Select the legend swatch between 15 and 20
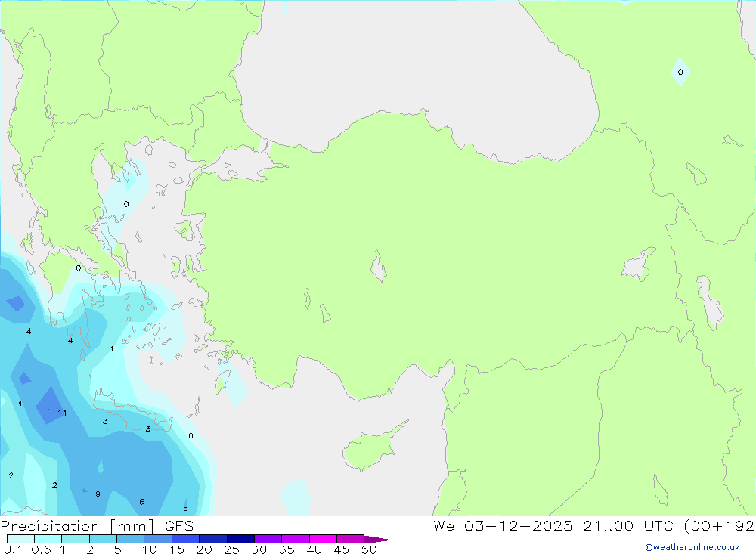The width and height of the screenshot is (756, 554). tap(185, 539)
